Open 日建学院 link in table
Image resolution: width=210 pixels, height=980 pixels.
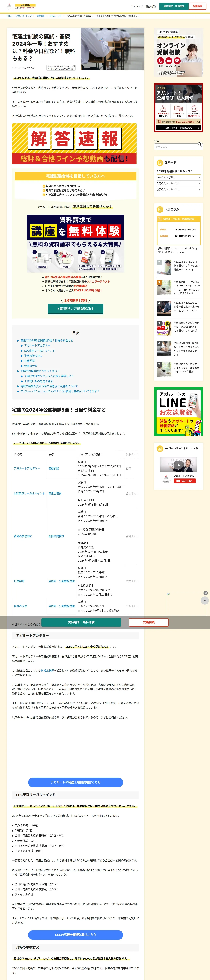pyautogui.click(x=19, y=581)
